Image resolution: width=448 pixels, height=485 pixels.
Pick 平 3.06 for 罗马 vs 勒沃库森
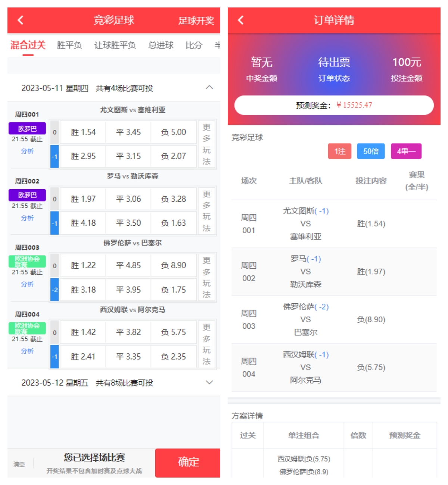point(128,199)
